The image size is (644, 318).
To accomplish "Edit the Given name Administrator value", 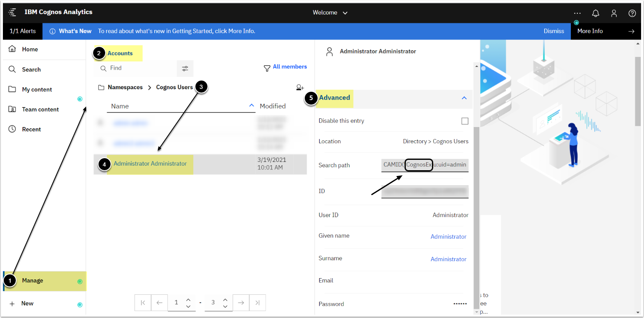I will [449, 237].
